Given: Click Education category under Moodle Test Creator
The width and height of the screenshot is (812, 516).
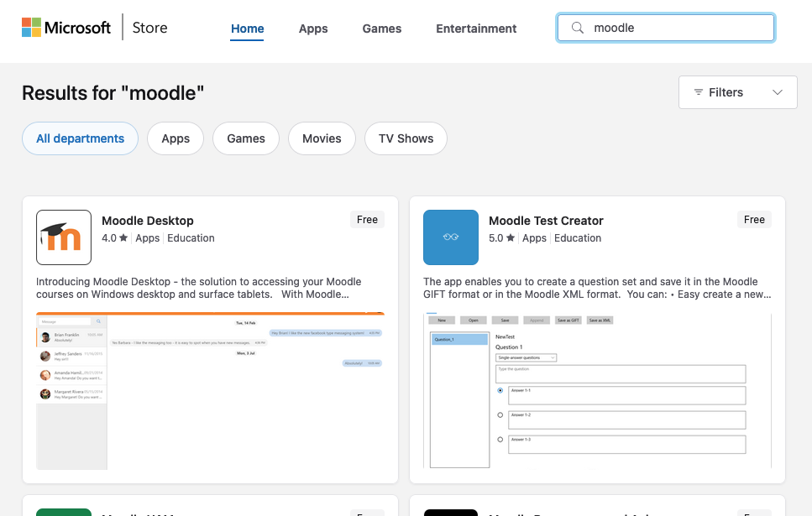Looking at the screenshot, I should point(578,238).
